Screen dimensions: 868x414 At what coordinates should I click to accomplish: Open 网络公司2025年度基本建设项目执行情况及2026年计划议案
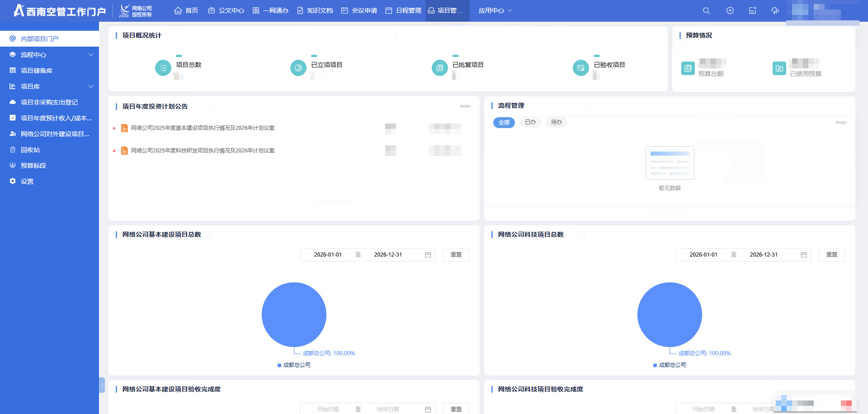(203, 128)
